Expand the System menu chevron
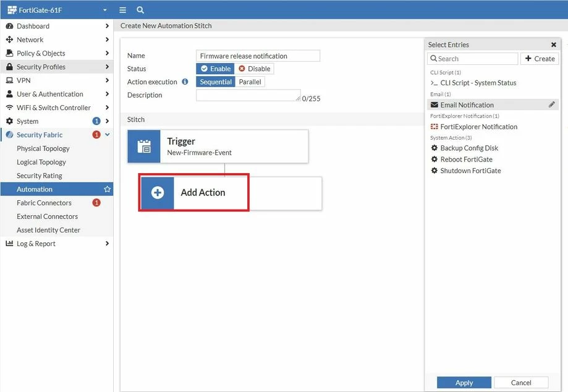 pyautogui.click(x=107, y=121)
